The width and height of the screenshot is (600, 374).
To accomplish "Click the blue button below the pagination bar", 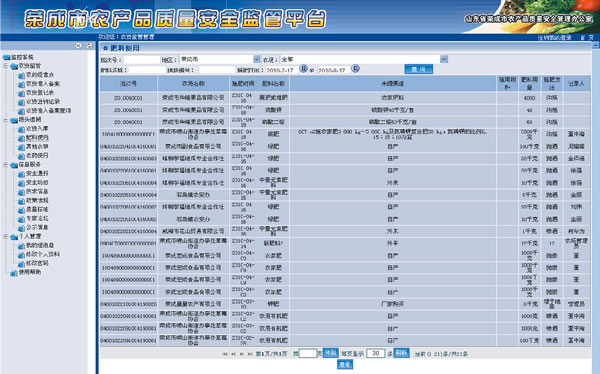I will 345,365.
